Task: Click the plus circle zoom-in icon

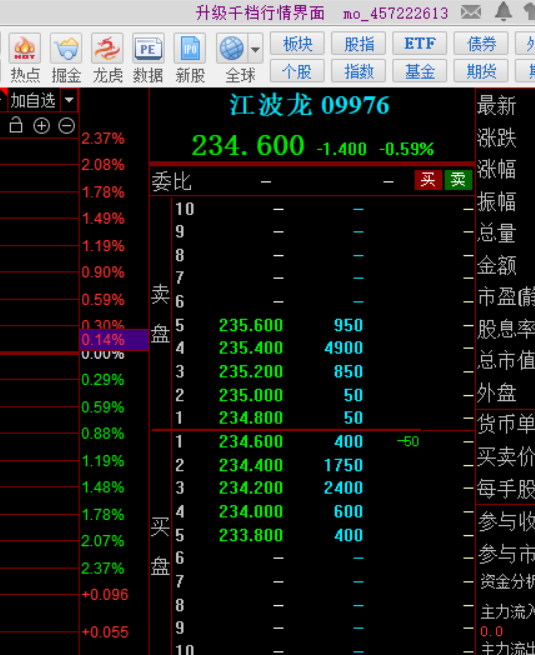Action: coord(41,126)
